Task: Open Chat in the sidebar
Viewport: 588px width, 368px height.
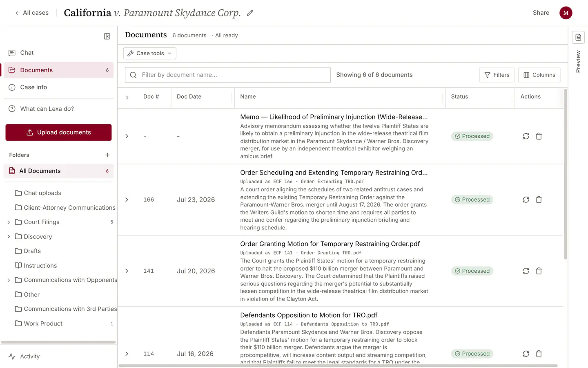Action: coord(58,53)
